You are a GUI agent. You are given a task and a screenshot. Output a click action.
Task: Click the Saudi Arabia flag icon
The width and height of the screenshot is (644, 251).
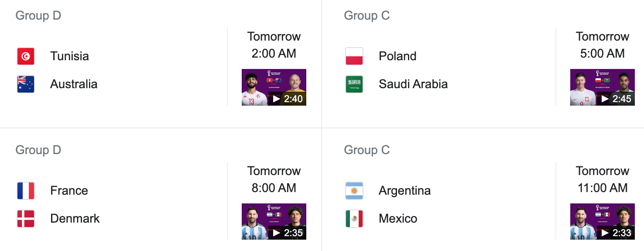pyautogui.click(x=354, y=84)
